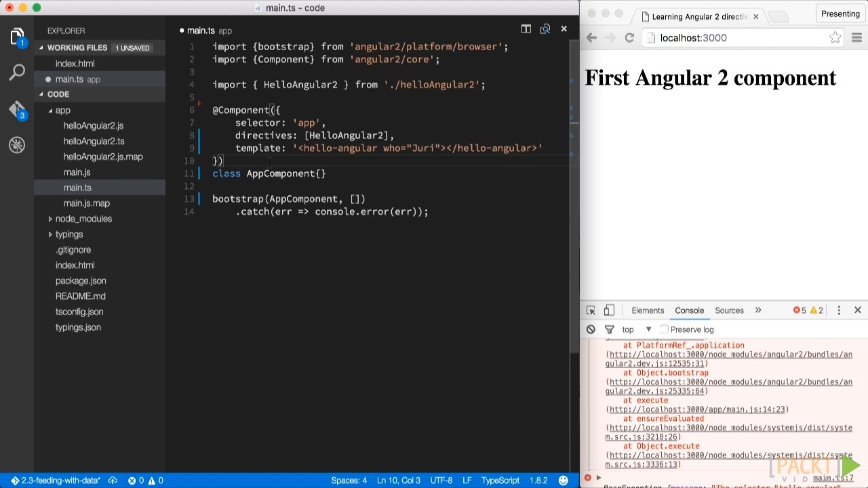
Task: Bookmark the page with the star icon
Action: click(x=835, y=38)
